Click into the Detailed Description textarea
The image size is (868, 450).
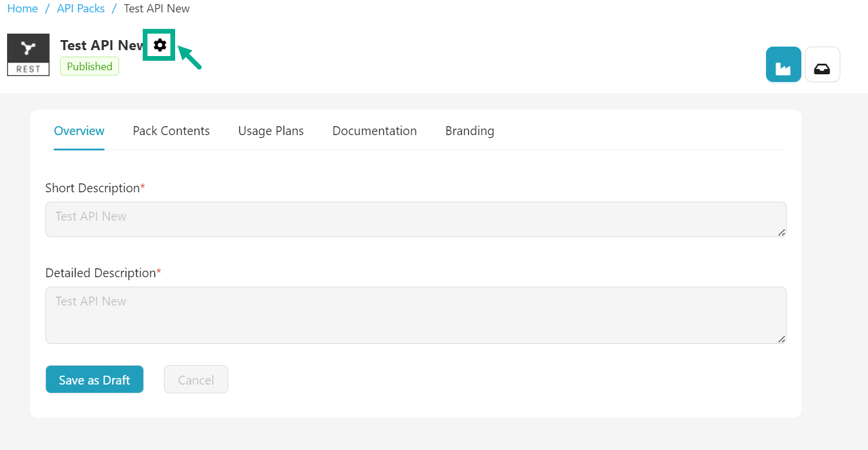coord(415,315)
